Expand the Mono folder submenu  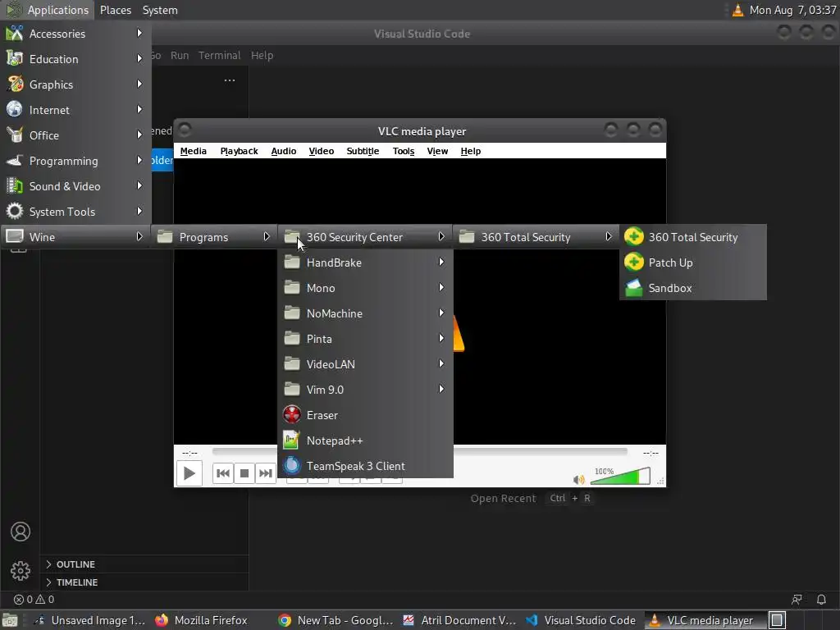(365, 288)
